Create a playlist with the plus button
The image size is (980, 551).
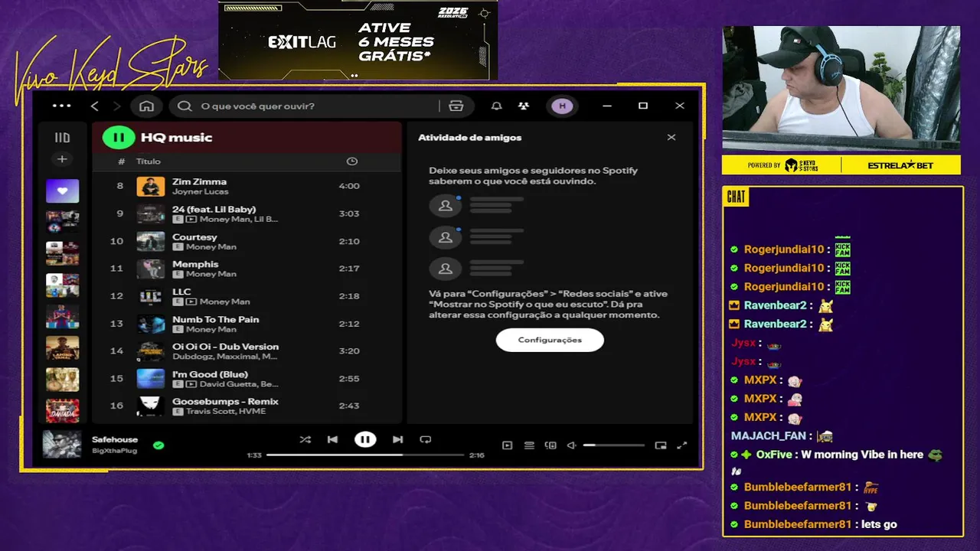tap(62, 159)
